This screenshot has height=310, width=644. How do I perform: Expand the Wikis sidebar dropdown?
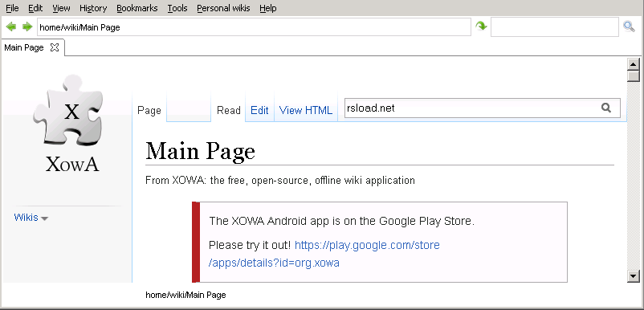pos(31,218)
